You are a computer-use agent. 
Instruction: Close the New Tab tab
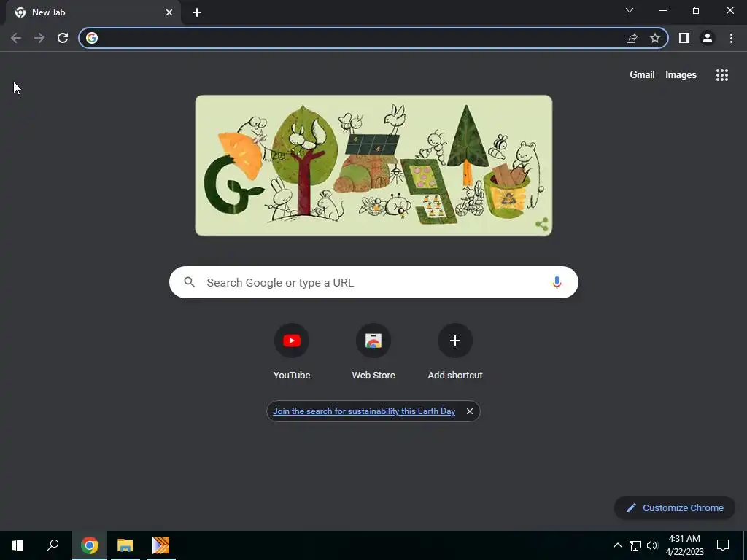point(169,12)
